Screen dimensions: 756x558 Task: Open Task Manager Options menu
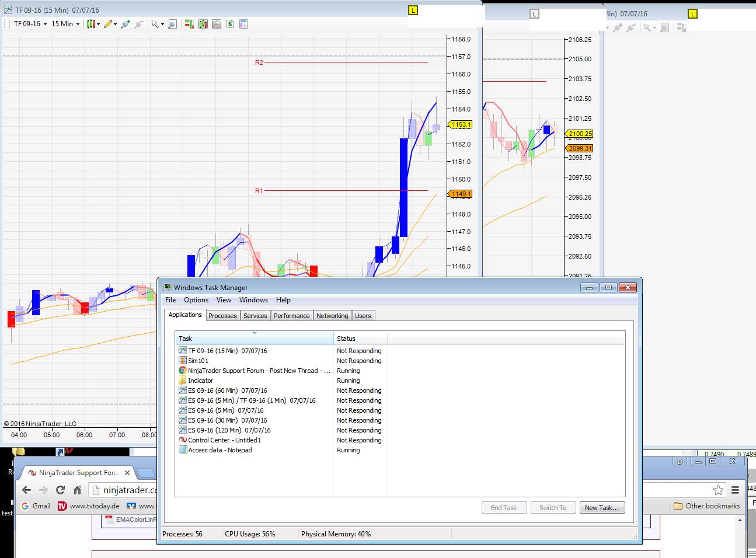click(x=196, y=300)
